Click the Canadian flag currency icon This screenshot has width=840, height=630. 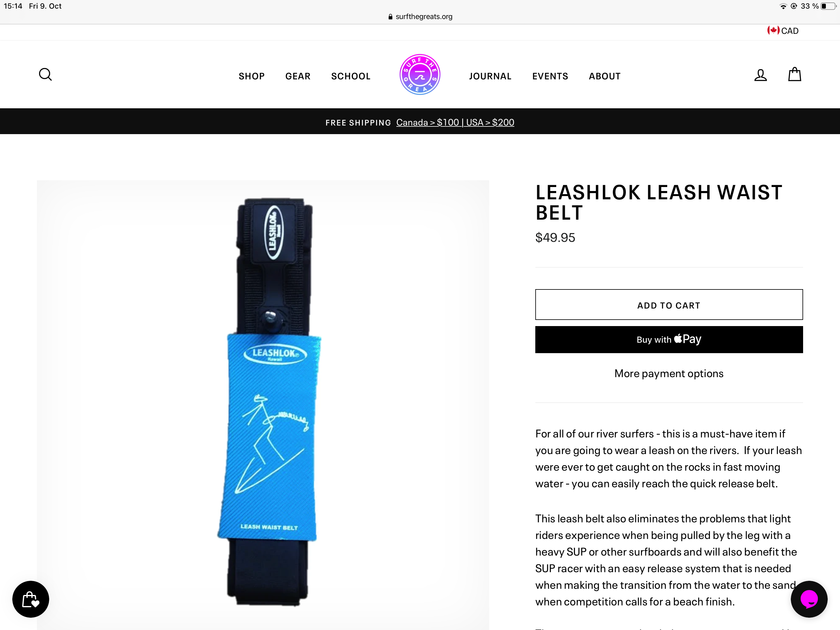click(773, 30)
